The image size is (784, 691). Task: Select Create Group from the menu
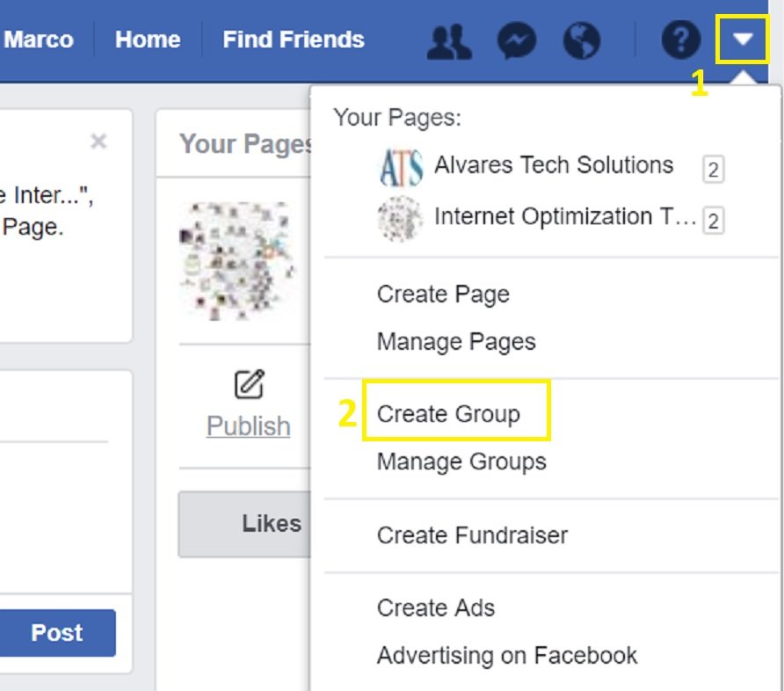[x=449, y=413]
